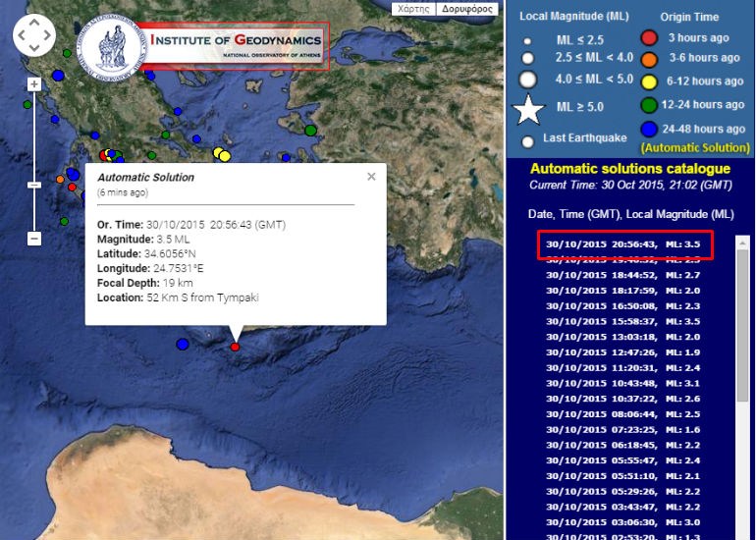756x540 pixels.
Task: Click the Last Earthquake legend marker
Action: pyautogui.click(x=528, y=141)
